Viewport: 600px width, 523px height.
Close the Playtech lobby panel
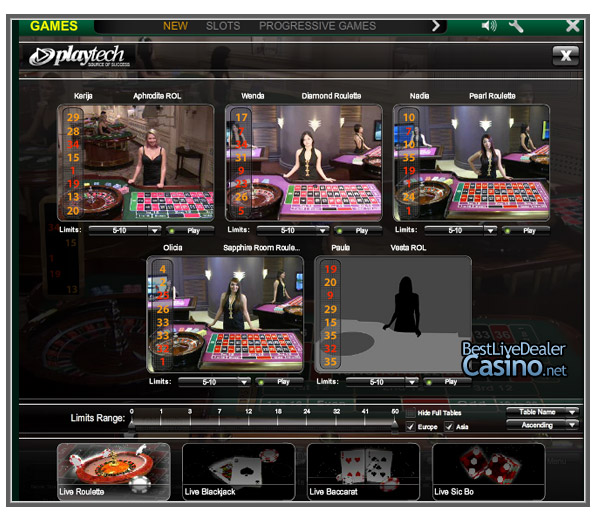(x=566, y=56)
